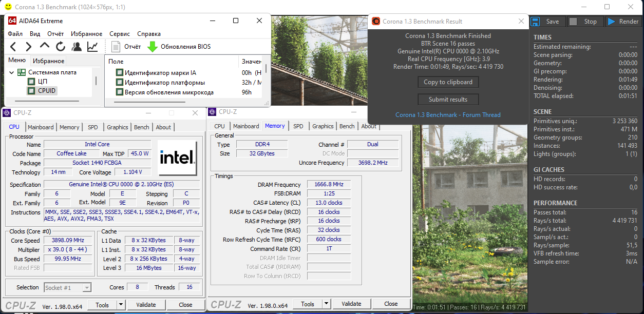This screenshot has width=644, height=314.
Task: Click the AIDA64 '64' title bar icon
Action: [x=12, y=21]
